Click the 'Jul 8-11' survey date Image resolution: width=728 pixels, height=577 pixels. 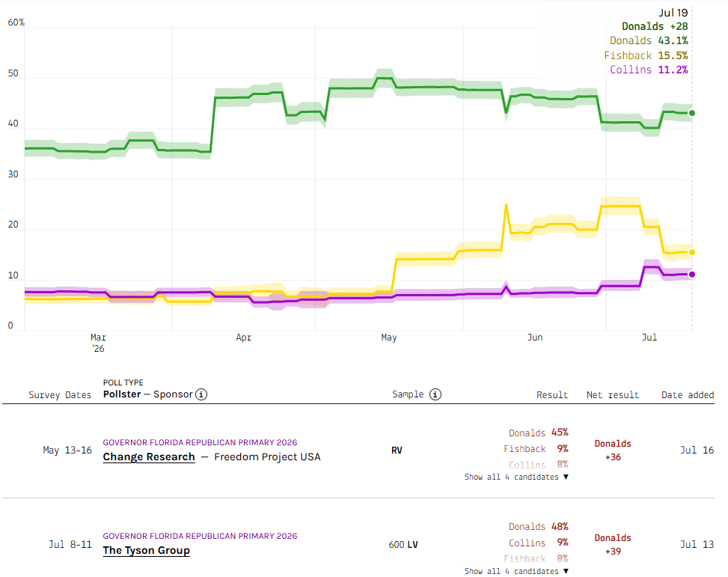pyautogui.click(x=70, y=545)
